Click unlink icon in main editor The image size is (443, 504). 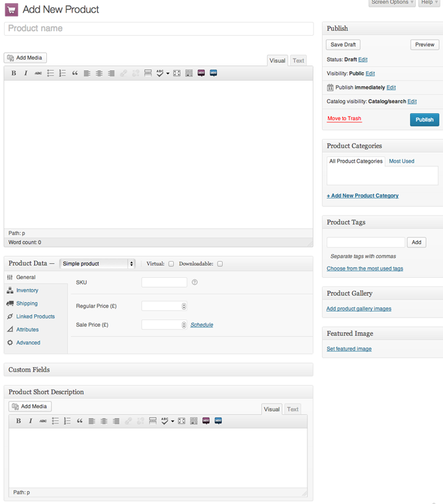coord(136,73)
